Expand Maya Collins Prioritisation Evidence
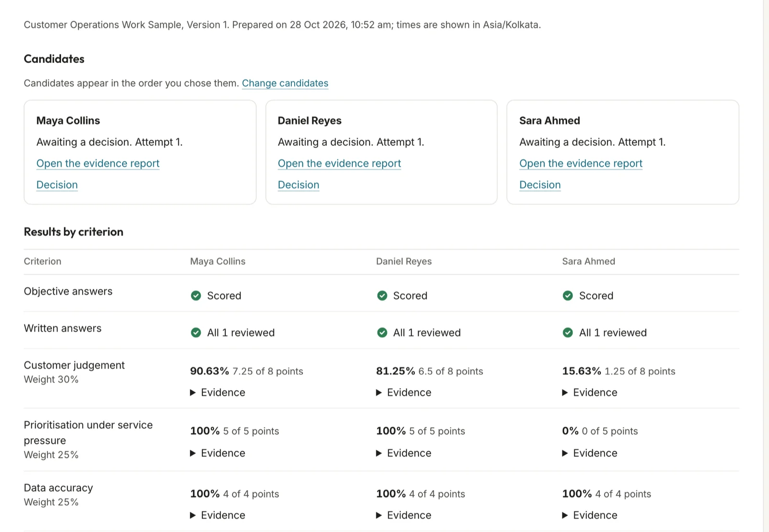 pos(218,453)
